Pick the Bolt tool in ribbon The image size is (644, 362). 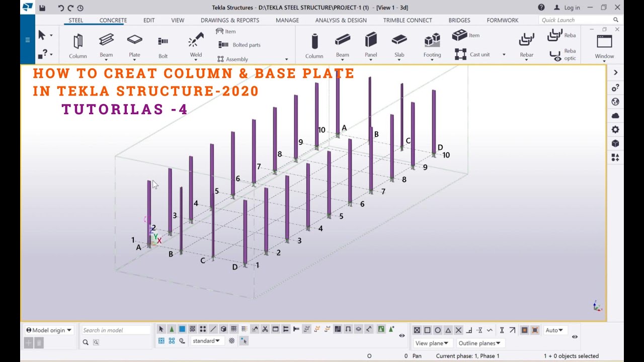(x=163, y=47)
